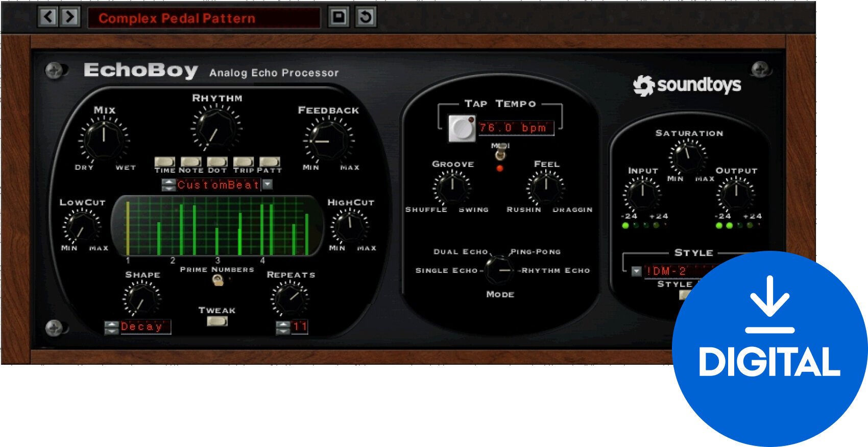Open the CustomBeat dropdown arrow
This screenshot has width=868, height=447.
(x=268, y=184)
